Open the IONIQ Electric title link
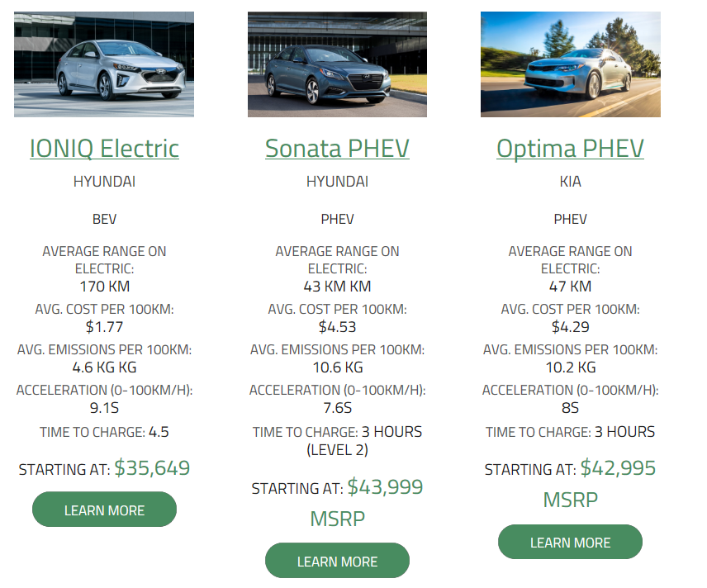This screenshot has height=588, width=707. pyautogui.click(x=104, y=149)
